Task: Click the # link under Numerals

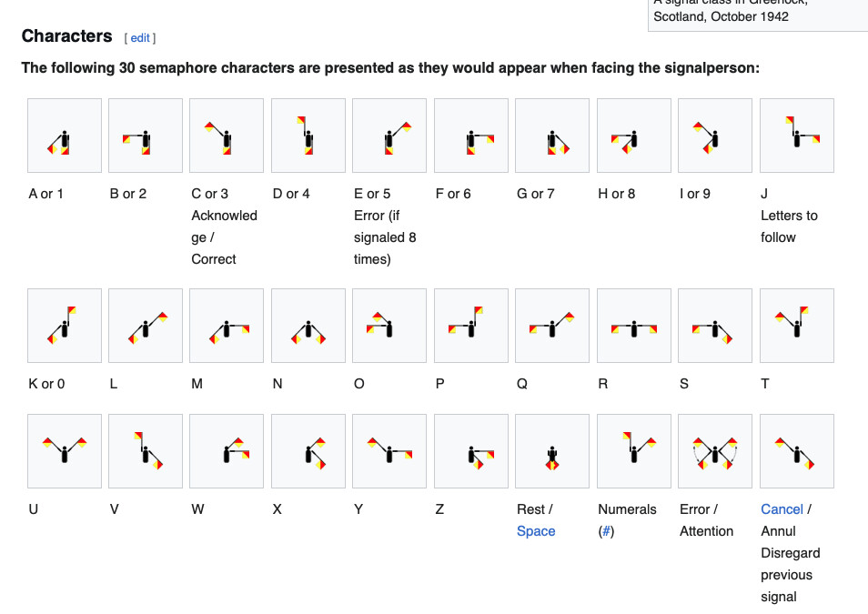Action: click(x=606, y=531)
